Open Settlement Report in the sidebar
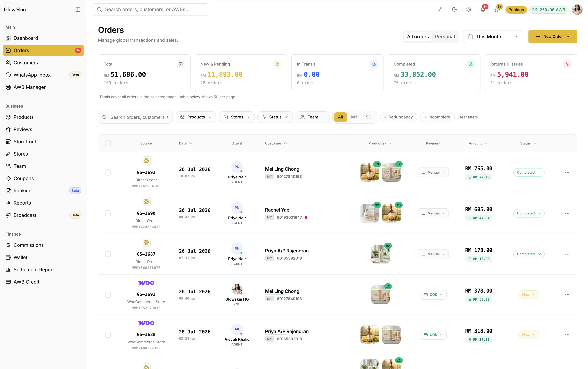 pyautogui.click(x=43, y=270)
